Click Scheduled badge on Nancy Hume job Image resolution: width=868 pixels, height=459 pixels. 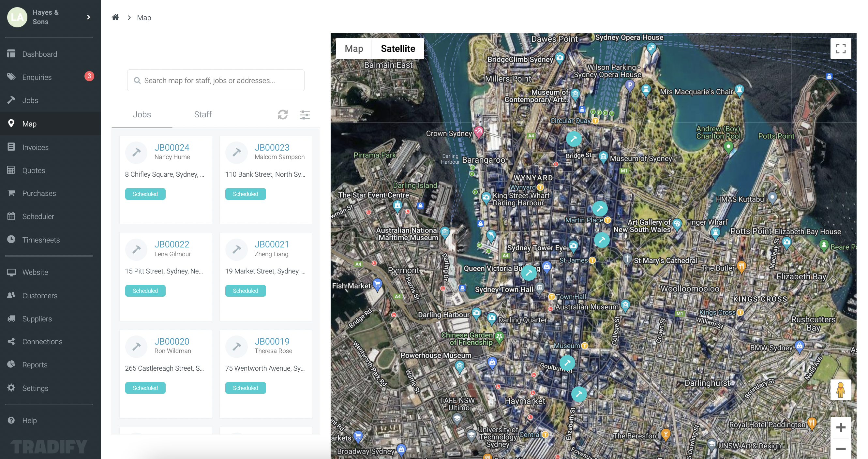[145, 194]
